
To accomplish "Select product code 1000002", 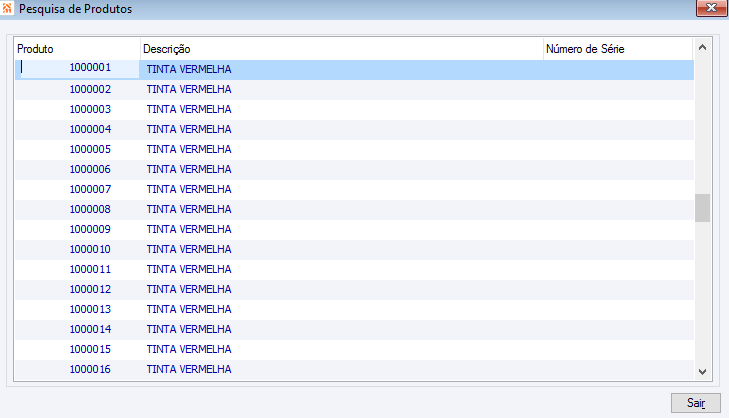I will click(x=90, y=89).
